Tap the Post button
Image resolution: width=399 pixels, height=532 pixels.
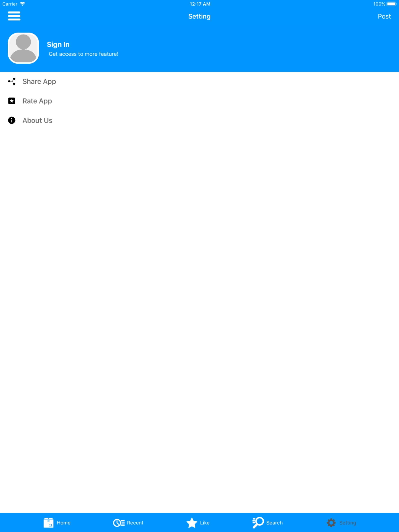pos(384,16)
